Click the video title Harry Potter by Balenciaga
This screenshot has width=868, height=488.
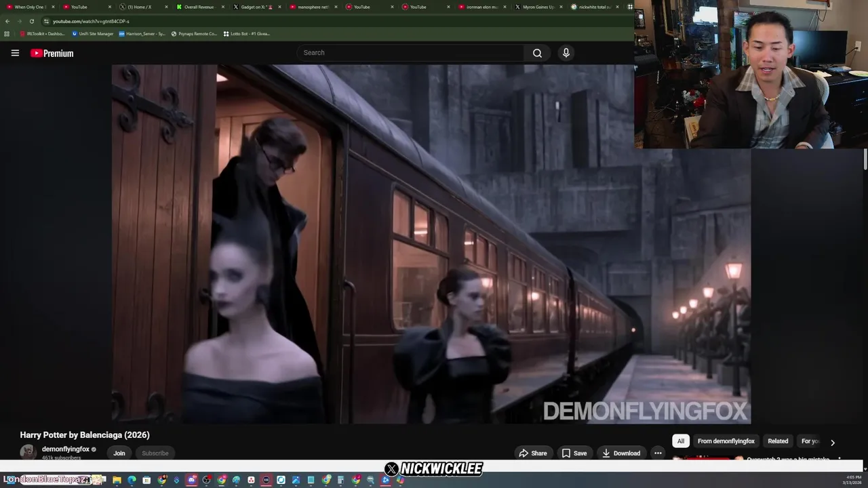pos(85,435)
